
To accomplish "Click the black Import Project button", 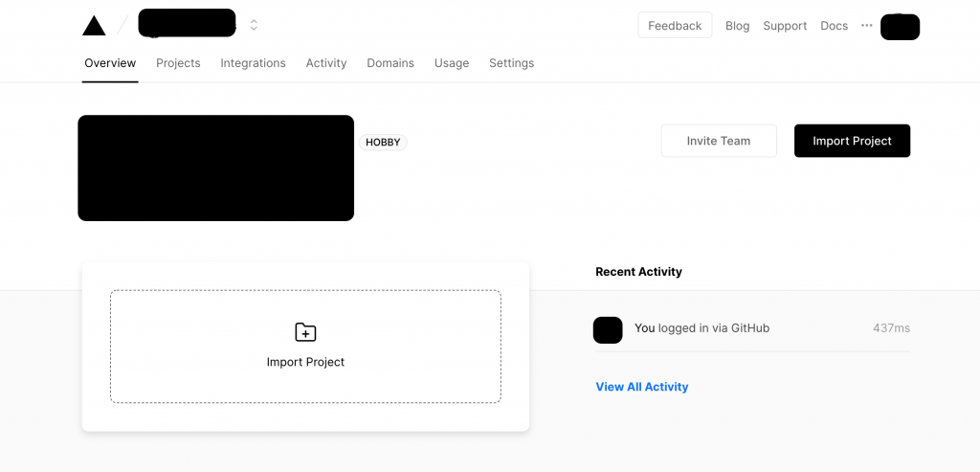I will point(853,141).
